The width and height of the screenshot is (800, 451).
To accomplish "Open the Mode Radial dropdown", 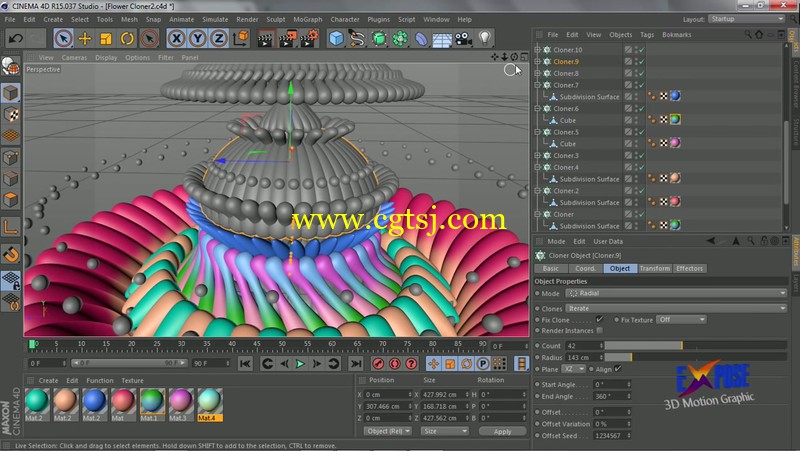I will pyautogui.click(x=676, y=293).
